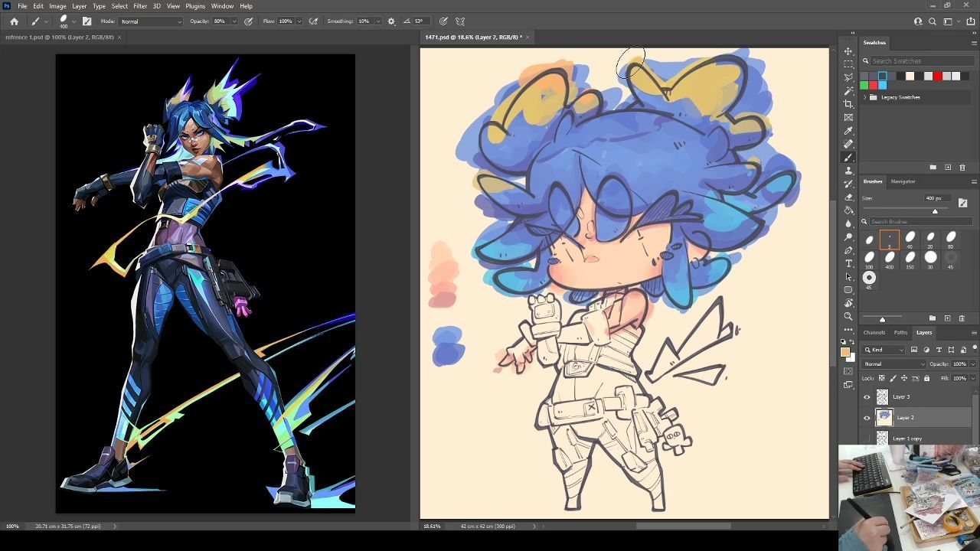The height and width of the screenshot is (551, 980).
Task: Select the Eraser tool
Action: click(x=848, y=197)
